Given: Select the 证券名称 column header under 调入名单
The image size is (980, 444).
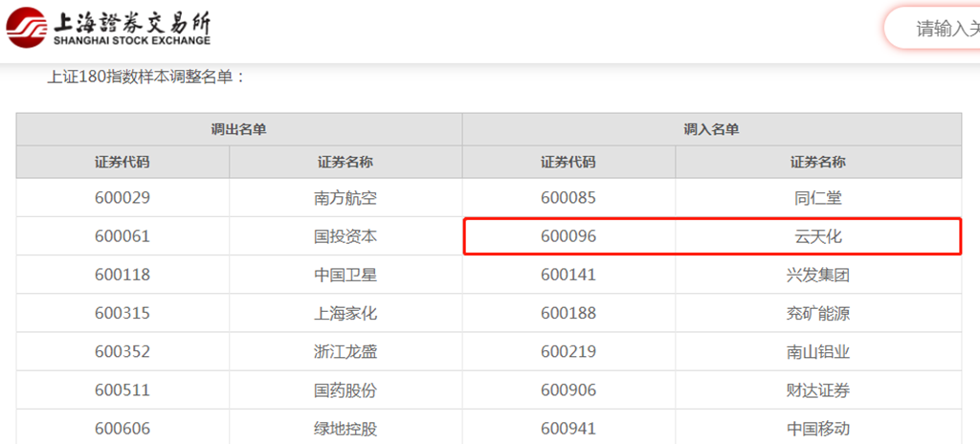Looking at the screenshot, I should click(817, 162).
